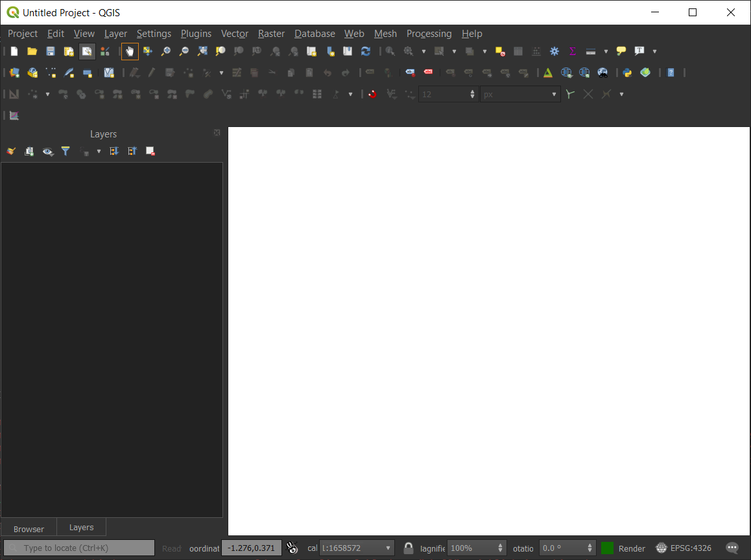Image resolution: width=751 pixels, height=560 pixels.
Task: Open the Processing Toolbox
Action: tap(554, 51)
